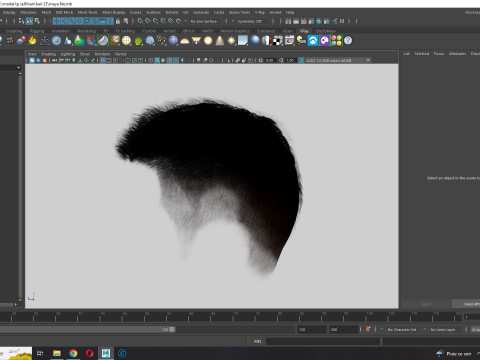Click the playback end field showing 120

point(312,329)
